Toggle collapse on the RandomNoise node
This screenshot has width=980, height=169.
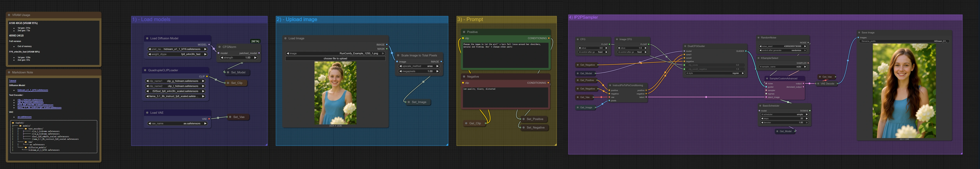coord(759,38)
